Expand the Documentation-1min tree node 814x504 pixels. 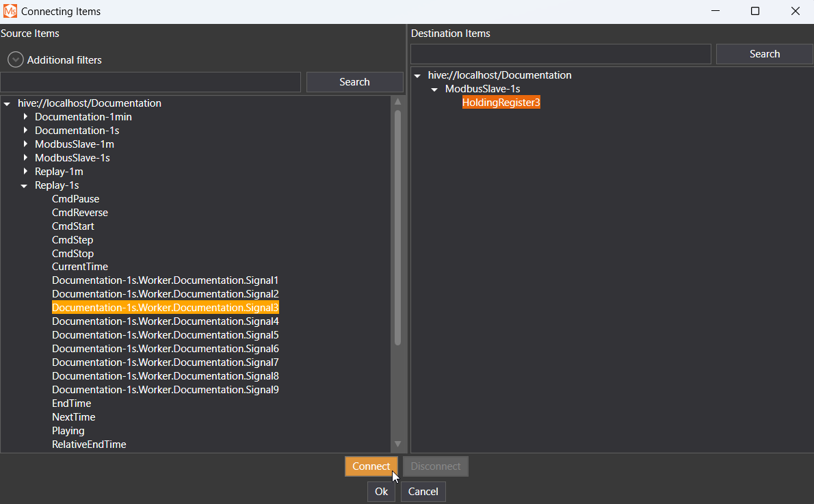point(25,117)
